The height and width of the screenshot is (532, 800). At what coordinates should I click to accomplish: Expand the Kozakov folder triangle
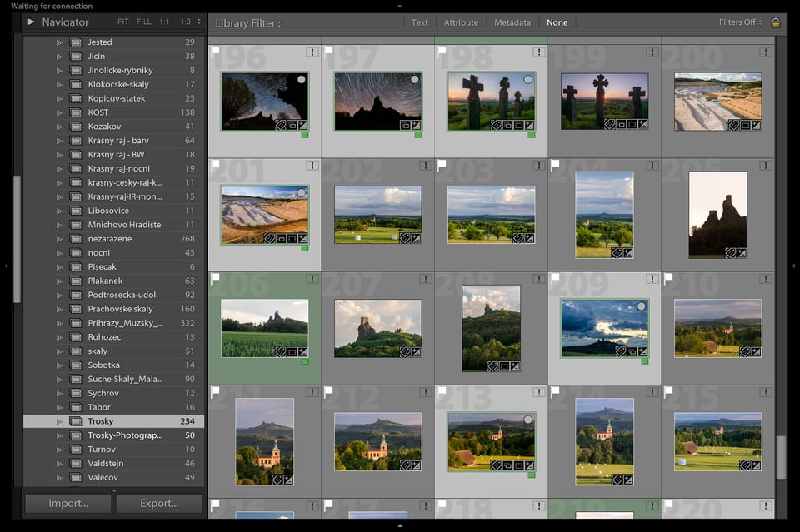pos(59,127)
